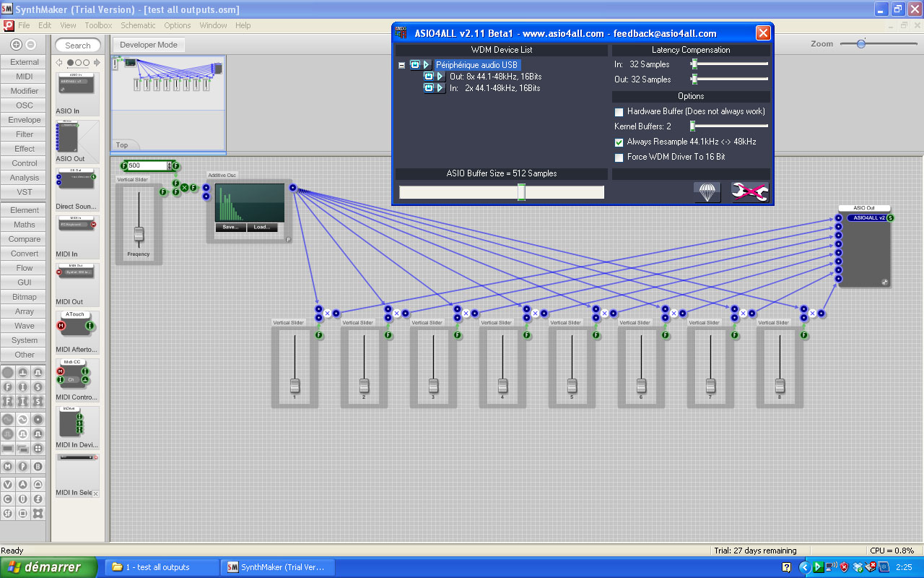Open the Options menu
Image resolution: width=924 pixels, height=578 pixels.
click(x=178, y=25)
